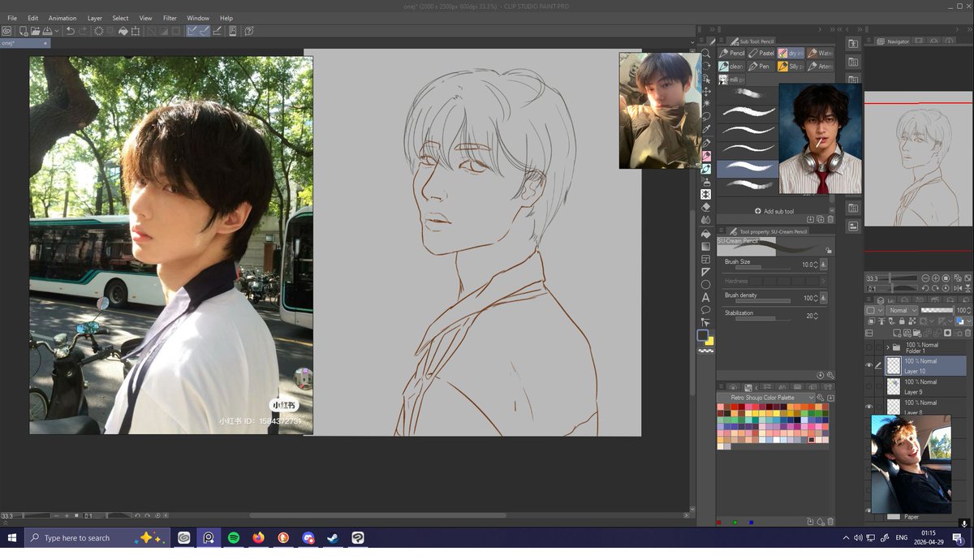The image size is (974, 560).
Task: Select the milli pen sub tool group
Action: point(732,80)
